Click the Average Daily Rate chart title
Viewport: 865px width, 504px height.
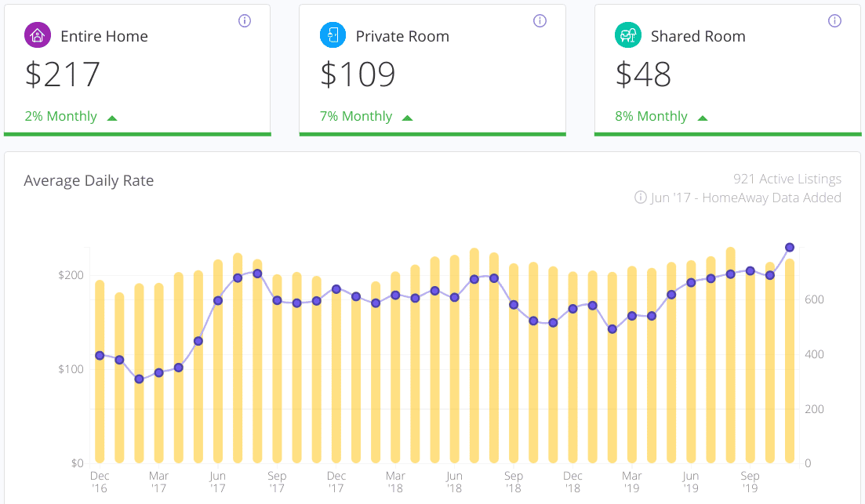point(89,180)
